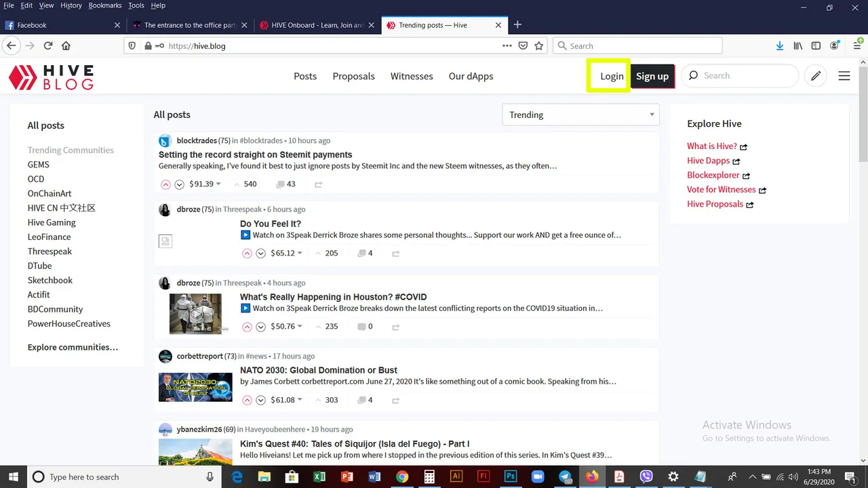Open dbroze's profile on Houston post

coord(189,283)
